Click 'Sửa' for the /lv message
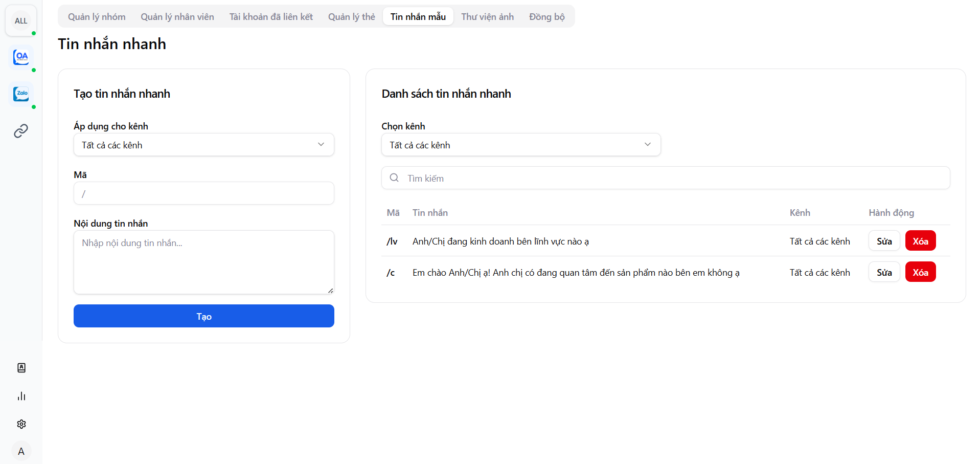Image resolution: width=980 pixels, height=464 pixels. [884, 241]
